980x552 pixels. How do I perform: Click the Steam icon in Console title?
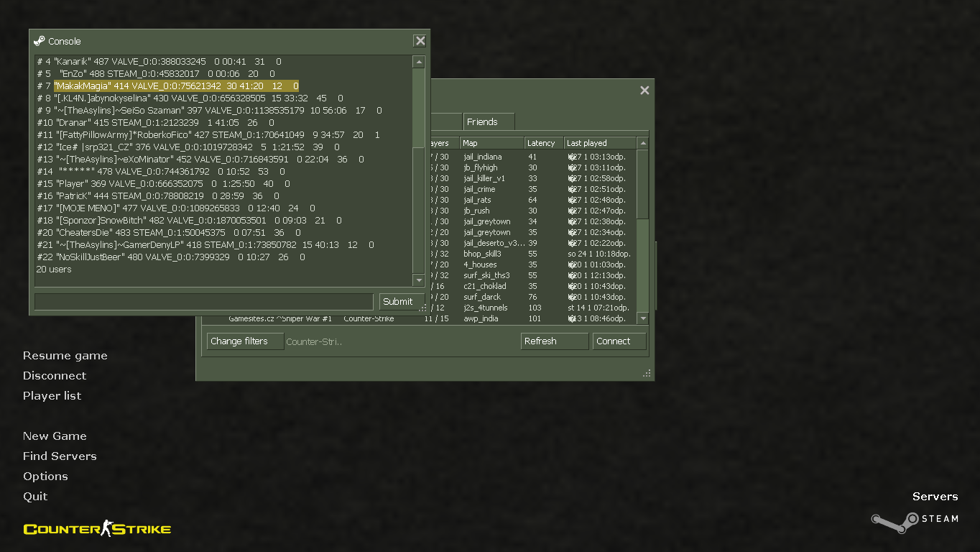click(40, 41)
